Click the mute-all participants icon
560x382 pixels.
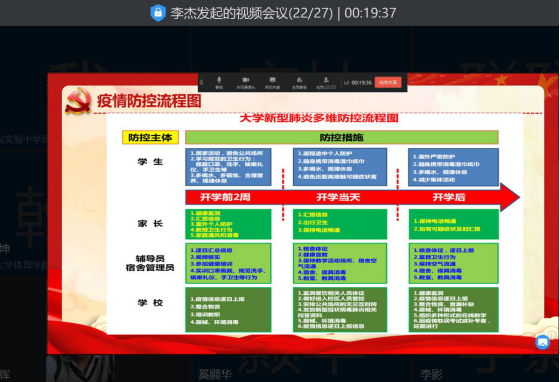click(x=299, y=82)
